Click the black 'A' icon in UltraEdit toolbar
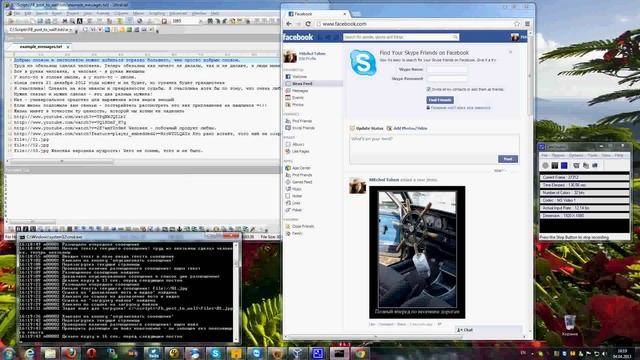 pyautogui.click(x=80, y=21)
